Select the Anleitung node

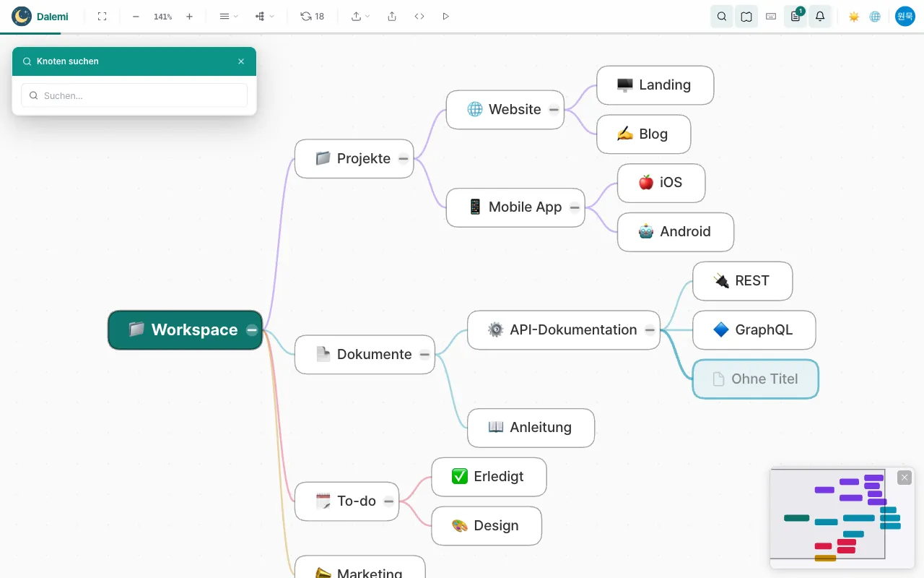531,428
